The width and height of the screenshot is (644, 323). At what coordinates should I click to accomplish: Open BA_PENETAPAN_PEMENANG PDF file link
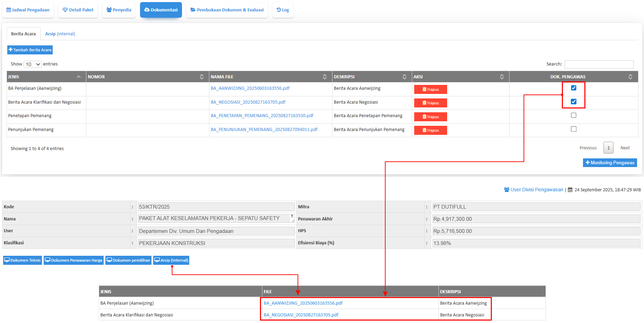point(262,116)
